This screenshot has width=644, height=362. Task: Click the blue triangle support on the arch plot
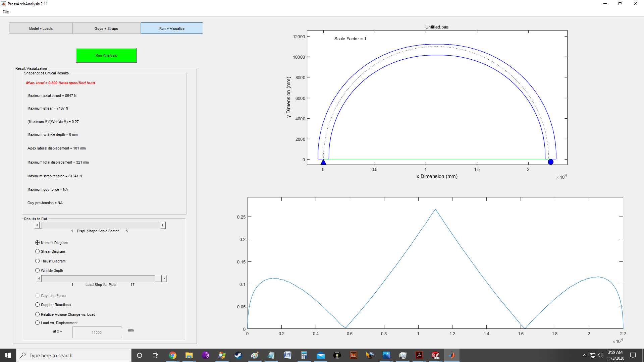323,162
